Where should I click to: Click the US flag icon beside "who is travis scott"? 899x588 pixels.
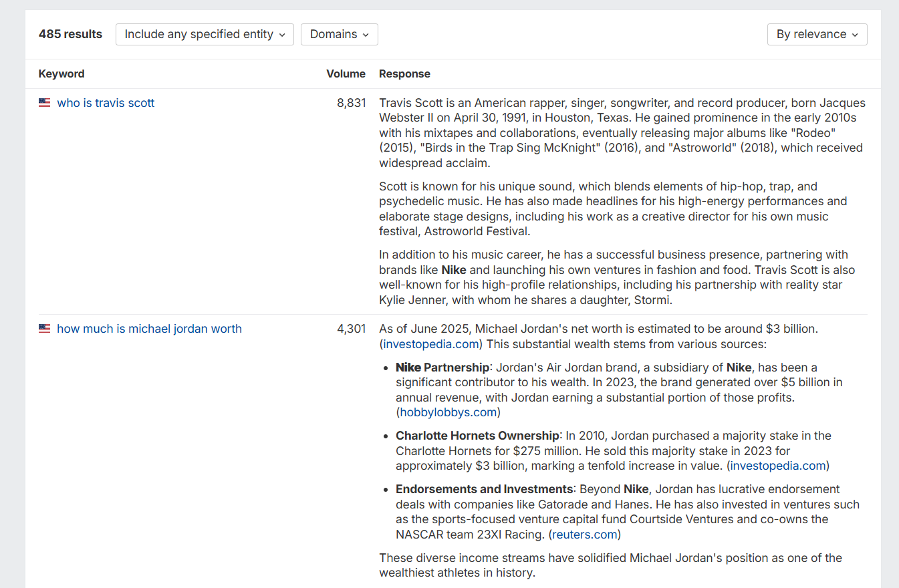pyautogui.click(x=44, y=102)
